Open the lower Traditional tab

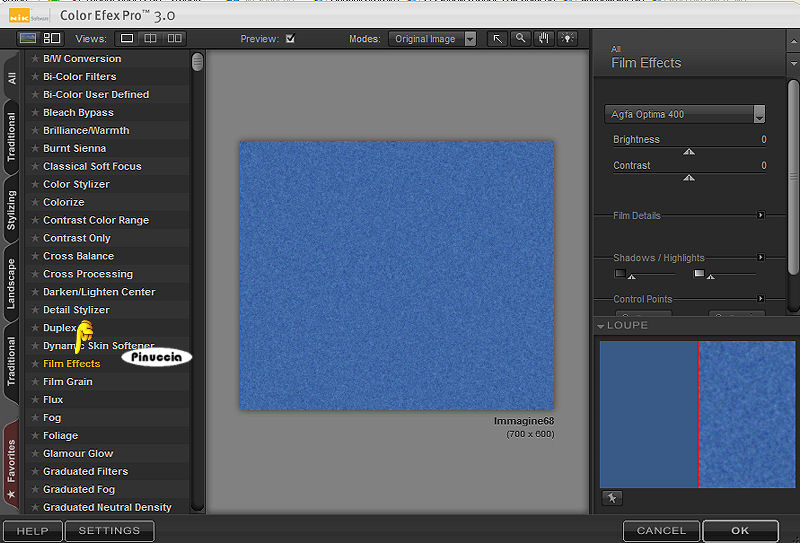coord(11,361)
